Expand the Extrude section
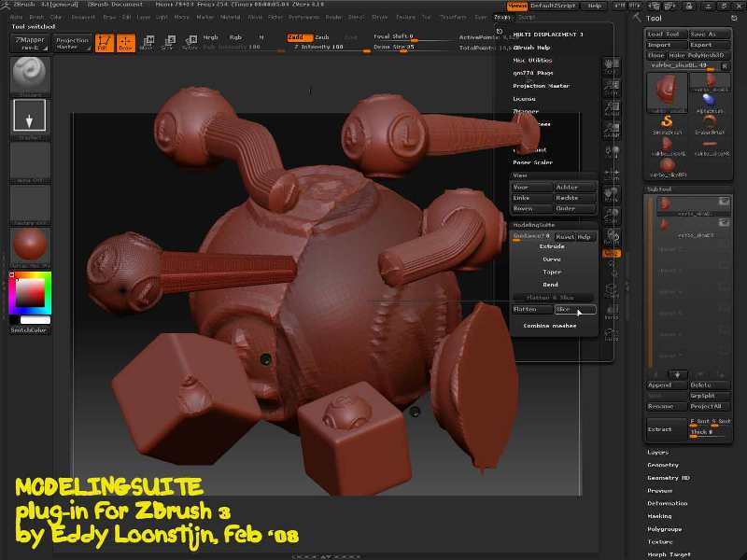 tap(552, 246)
